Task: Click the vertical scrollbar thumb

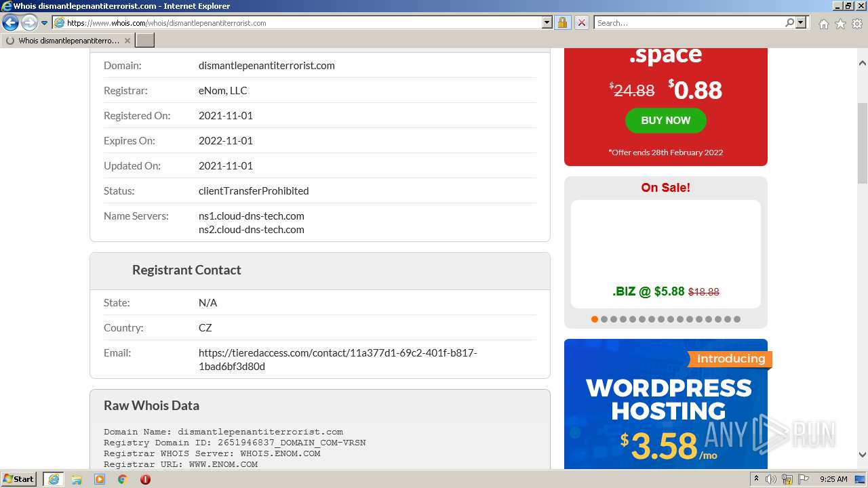Action: [863, 142]
